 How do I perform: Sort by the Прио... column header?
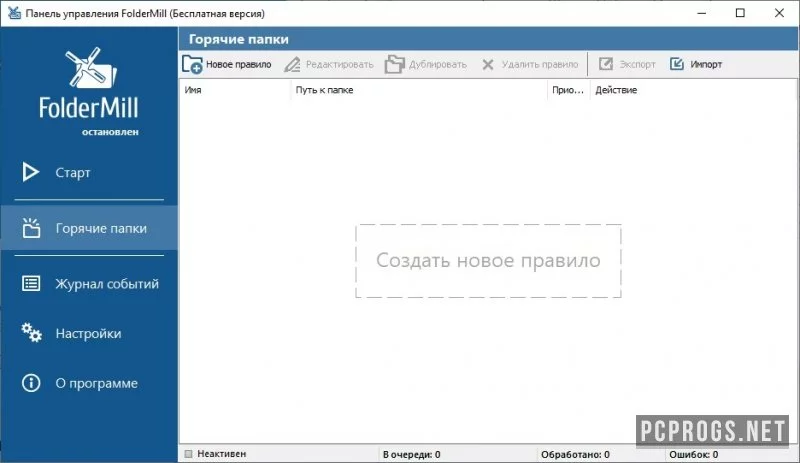click(567, 90)
